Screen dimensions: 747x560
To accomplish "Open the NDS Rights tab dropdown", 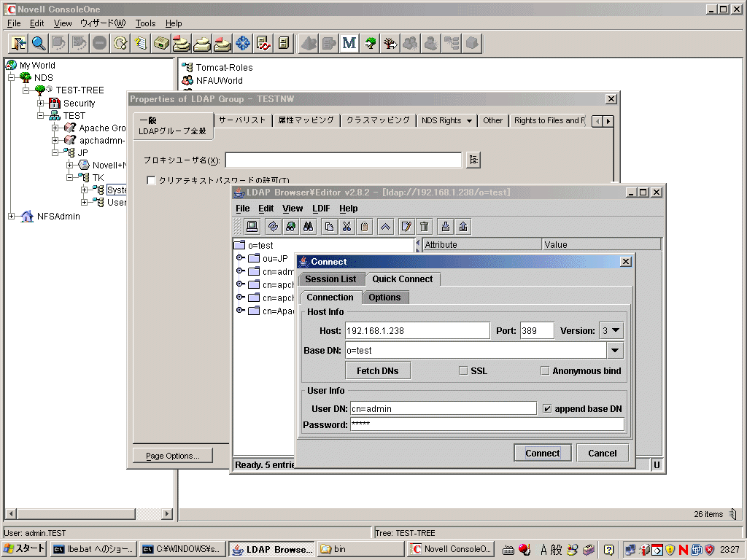I will (x=469, y=121).
